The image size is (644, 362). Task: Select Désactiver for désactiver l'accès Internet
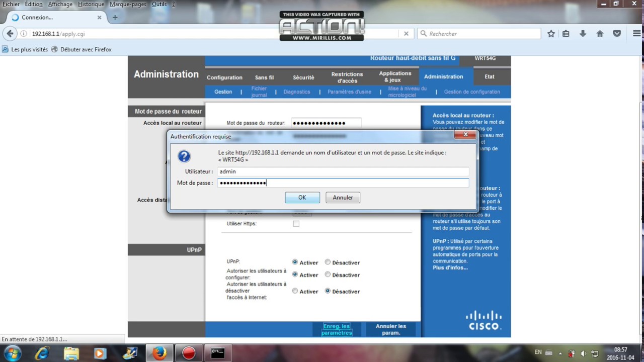tap(328, 291)
